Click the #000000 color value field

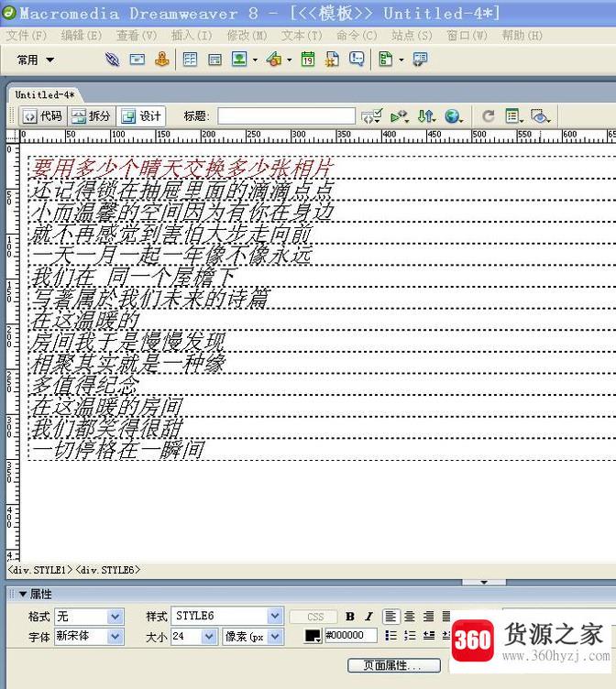tap(350, 635)
